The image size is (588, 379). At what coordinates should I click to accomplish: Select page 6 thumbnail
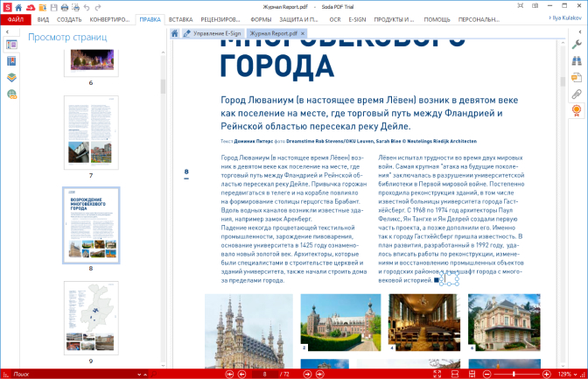(x=91, y=62)
